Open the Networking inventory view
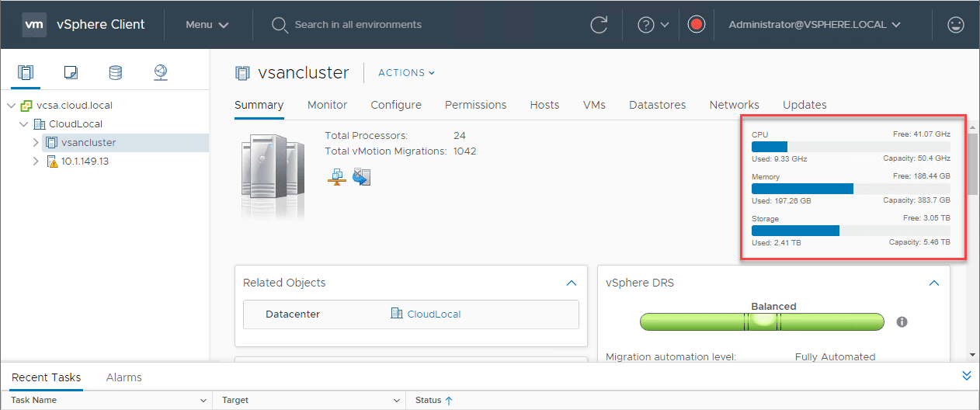980x410 pixels. tap(160, 72)
